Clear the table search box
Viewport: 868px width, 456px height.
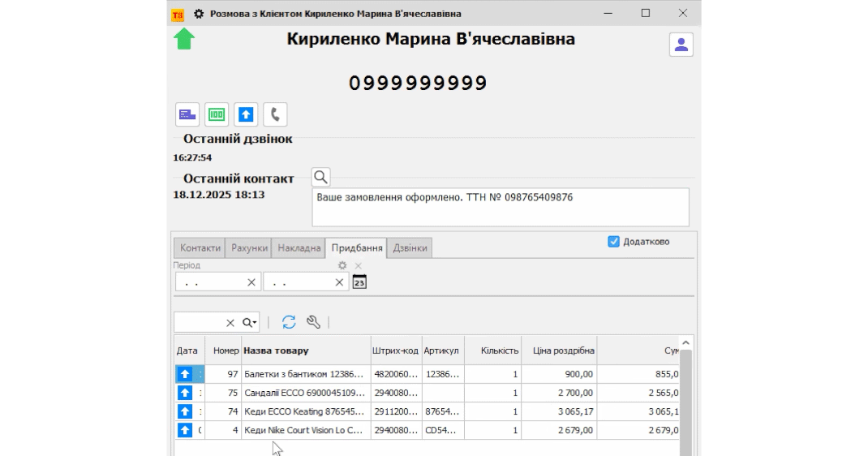click(x=230, y=323)
